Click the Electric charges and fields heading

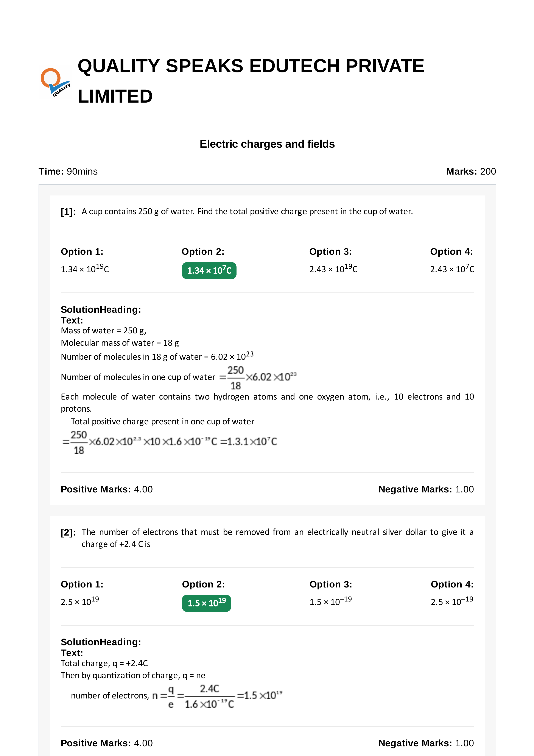click(267, 144)
